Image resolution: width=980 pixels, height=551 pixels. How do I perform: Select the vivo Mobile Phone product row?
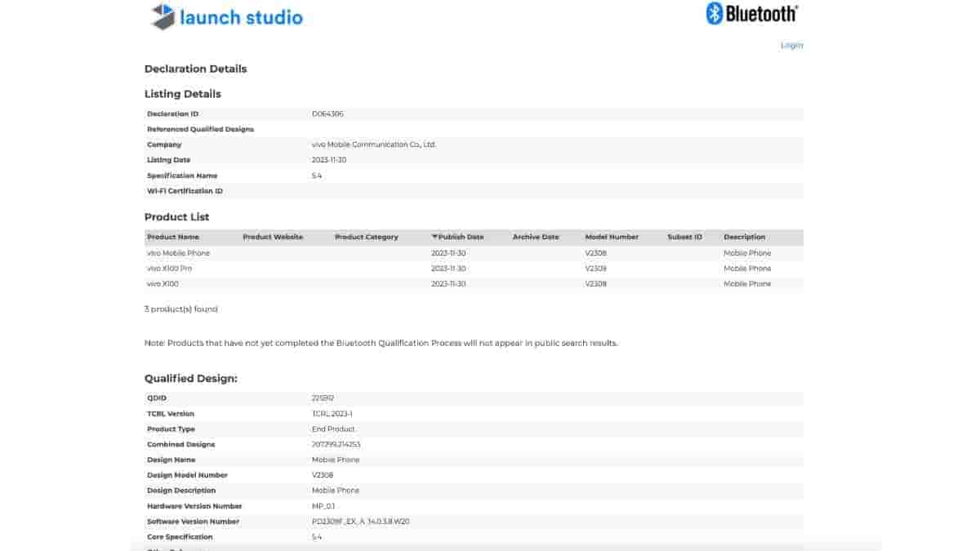pyautogui.click(x=178, y=253)
